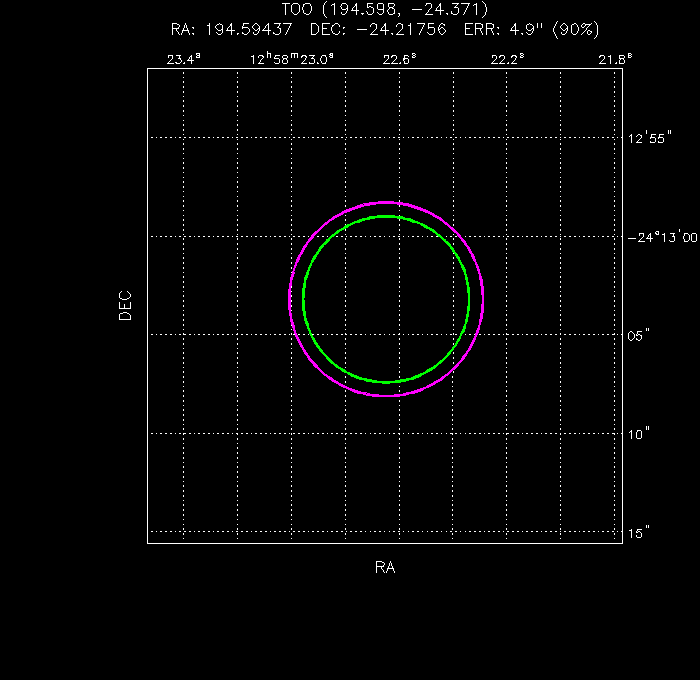The height and width of the screenshot is (680, 700).
Task: Click the 23.4s tick label on top axis
Action: [183, 60]
